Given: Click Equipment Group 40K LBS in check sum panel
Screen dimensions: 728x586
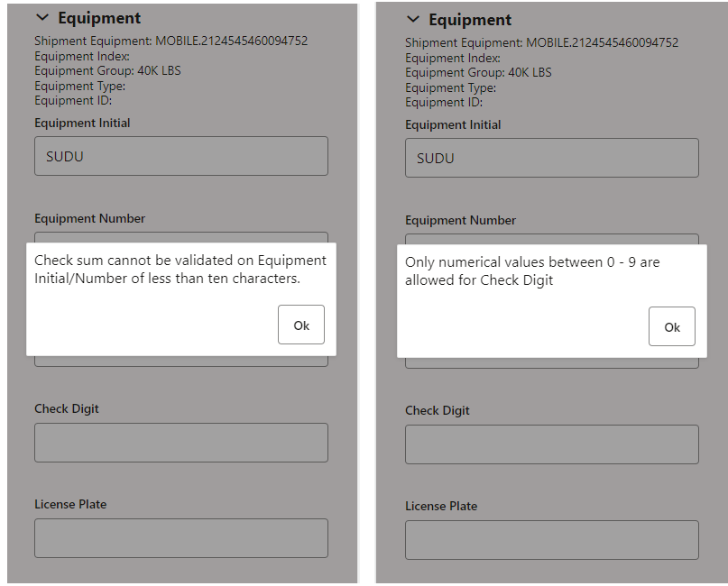Looking at the screenshot, I should pyautogui.click(x=107, y=71).
